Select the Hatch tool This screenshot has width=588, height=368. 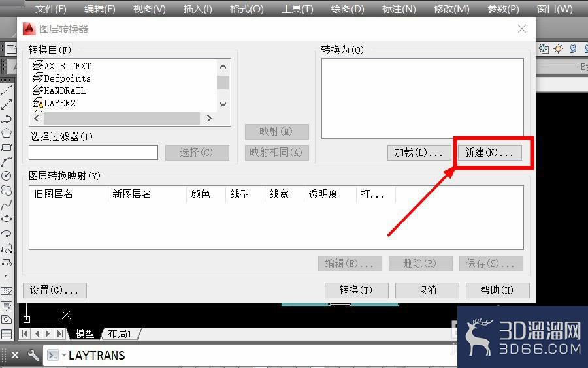(7, 291)
